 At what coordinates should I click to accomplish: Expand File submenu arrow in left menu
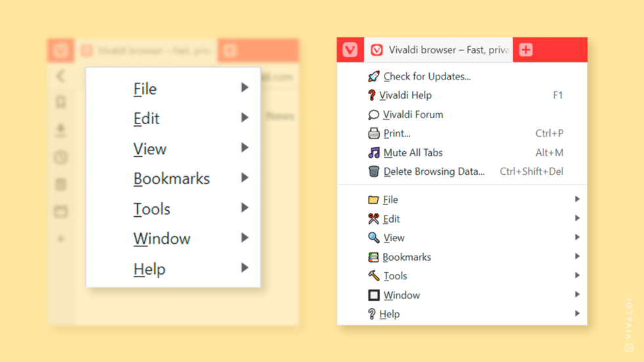pyautogui.click(x=244, y=87)
